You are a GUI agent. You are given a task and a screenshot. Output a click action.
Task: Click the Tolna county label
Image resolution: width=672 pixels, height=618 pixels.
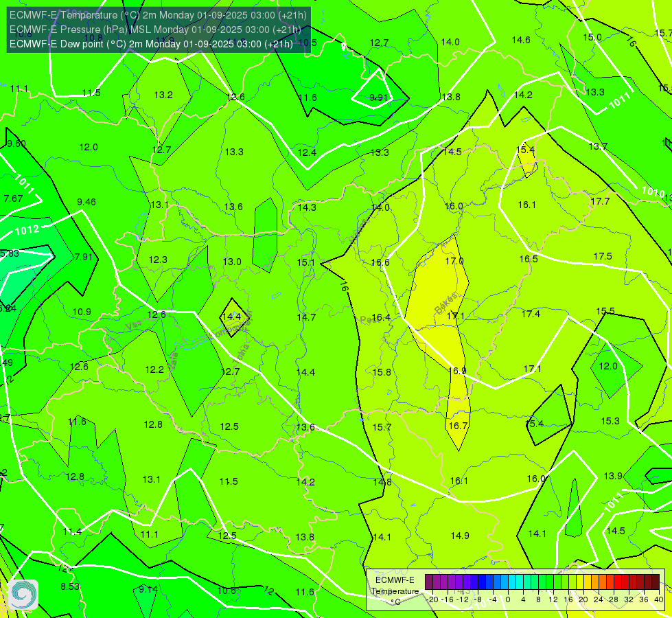click(x=241, y=354)
